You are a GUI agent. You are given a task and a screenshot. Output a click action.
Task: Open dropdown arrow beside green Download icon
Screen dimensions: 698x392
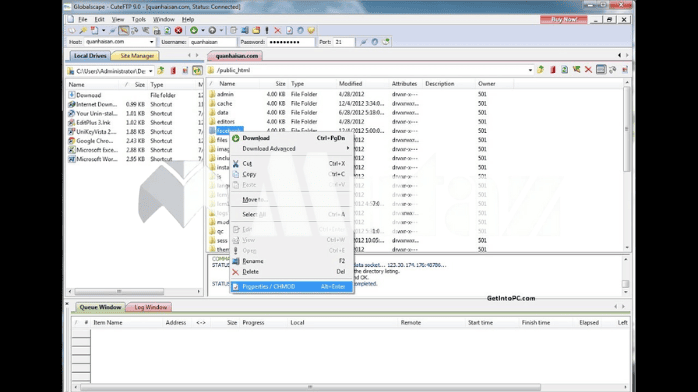tap(203, 31)
